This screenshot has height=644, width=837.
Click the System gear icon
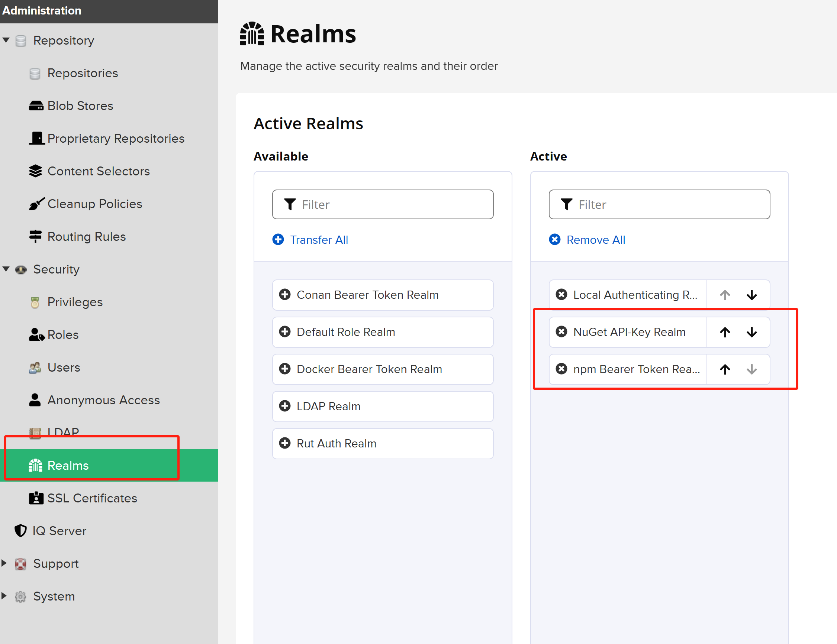(x=20, y=596)
